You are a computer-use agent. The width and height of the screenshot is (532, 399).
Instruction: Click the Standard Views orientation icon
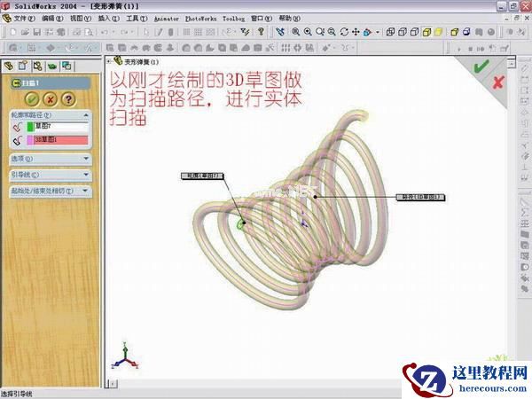(367, 32)
